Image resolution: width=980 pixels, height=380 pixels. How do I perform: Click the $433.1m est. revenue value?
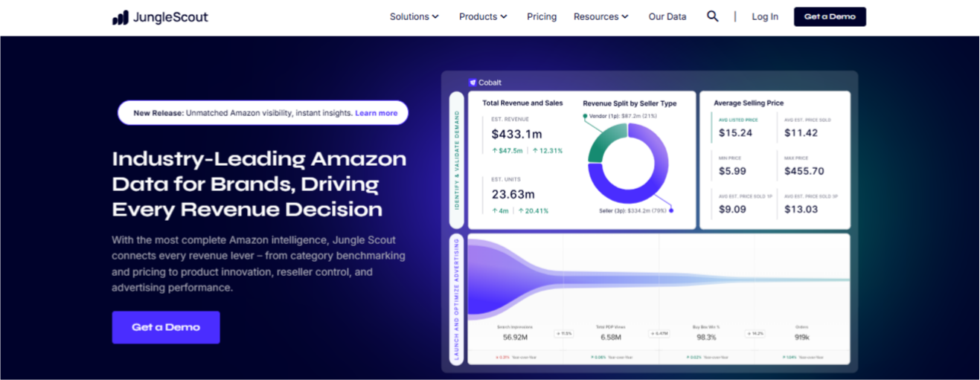[516, 135]
